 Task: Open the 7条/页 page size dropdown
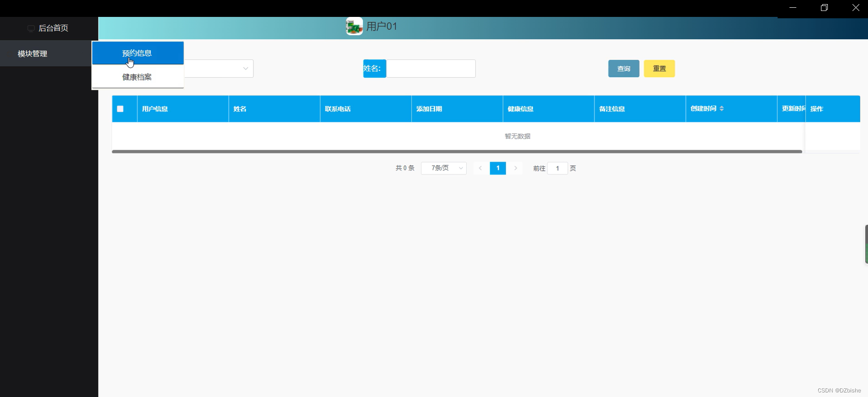pyautogui.click(x=443, y=168)
